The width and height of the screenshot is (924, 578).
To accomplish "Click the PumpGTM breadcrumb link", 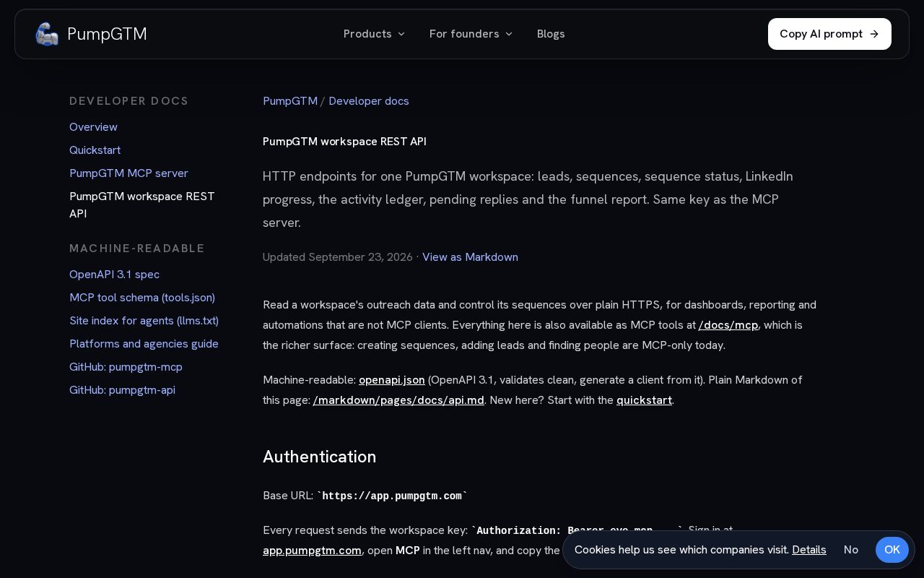I will point(290,101).
